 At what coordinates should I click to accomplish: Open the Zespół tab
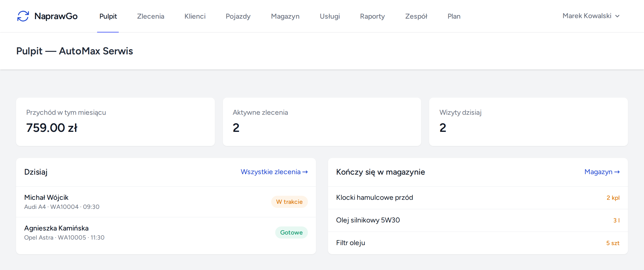416,16
